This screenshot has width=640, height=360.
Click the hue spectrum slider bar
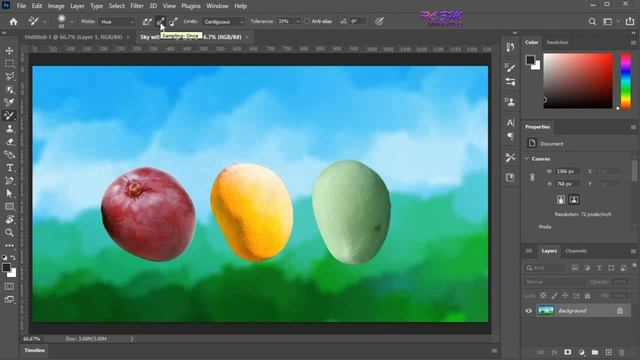[626, 80]
